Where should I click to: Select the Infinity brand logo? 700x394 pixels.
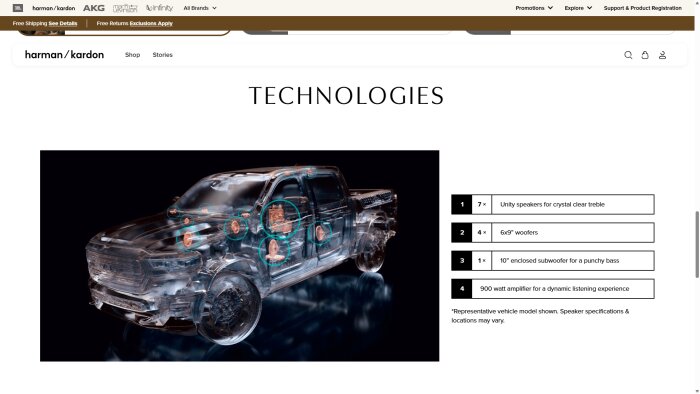click(159, 8)
